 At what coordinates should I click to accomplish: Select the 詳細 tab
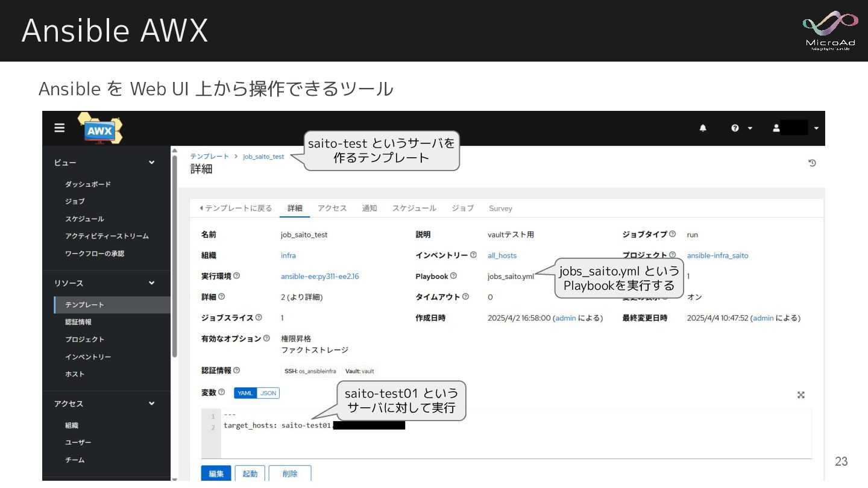(295, 208)
